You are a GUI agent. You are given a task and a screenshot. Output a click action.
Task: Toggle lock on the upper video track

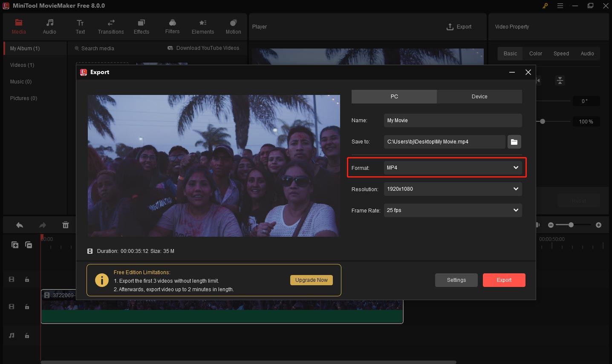pos(27,280)
